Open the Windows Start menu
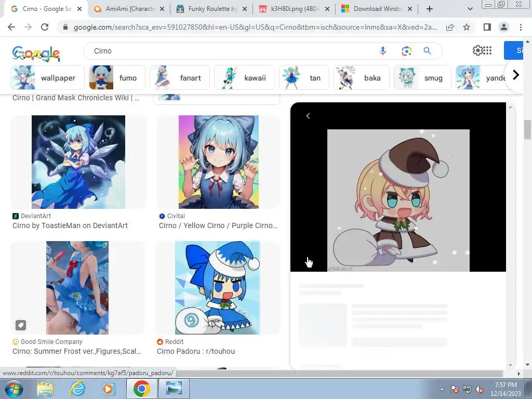 14,389
